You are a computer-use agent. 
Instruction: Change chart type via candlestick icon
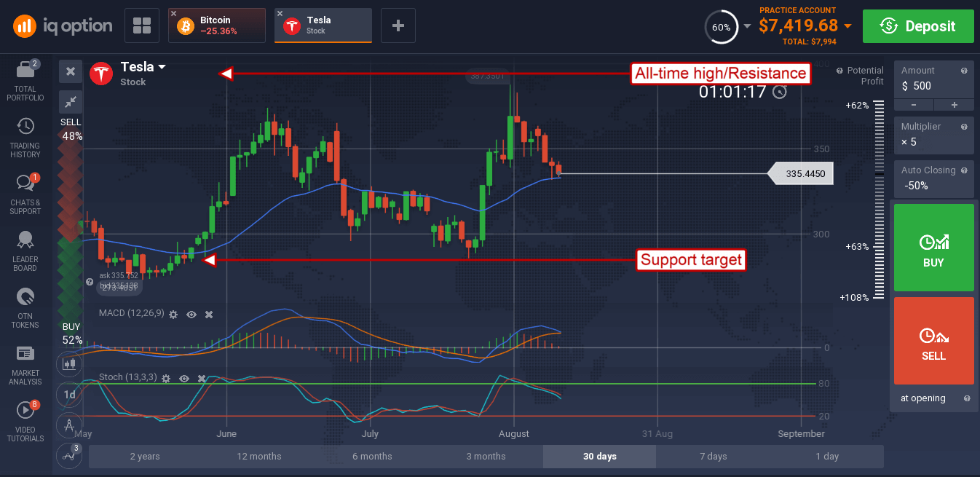click(70, 363)
